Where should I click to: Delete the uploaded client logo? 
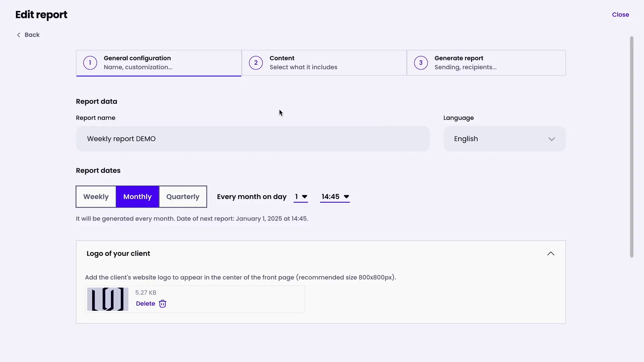(151, 304)
